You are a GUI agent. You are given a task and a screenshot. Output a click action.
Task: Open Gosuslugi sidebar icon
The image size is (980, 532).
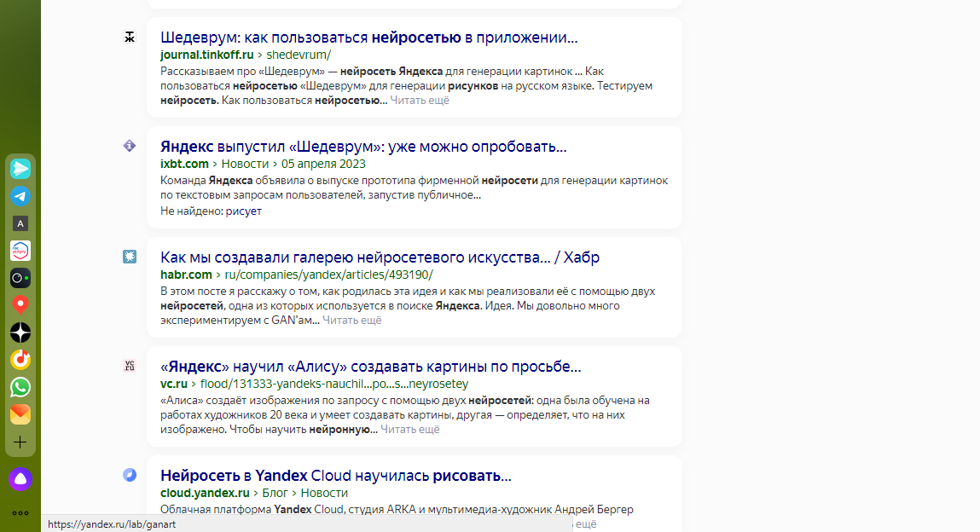tap(20, 251)
